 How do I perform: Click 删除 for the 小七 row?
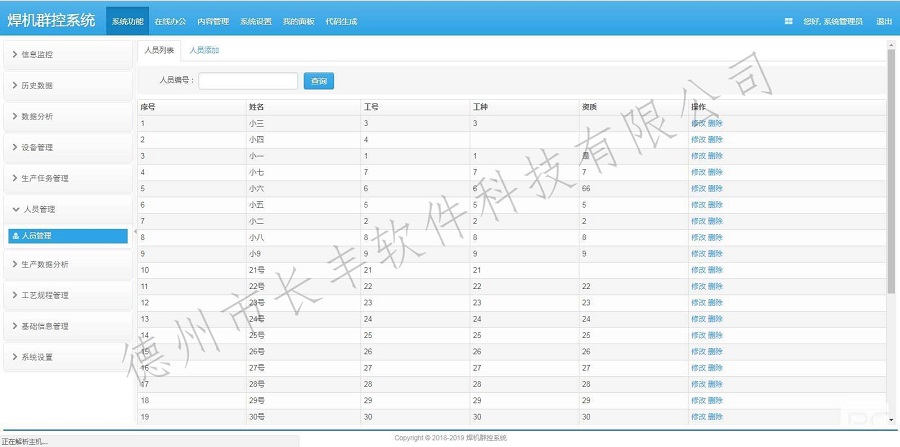tap(716, 172)
